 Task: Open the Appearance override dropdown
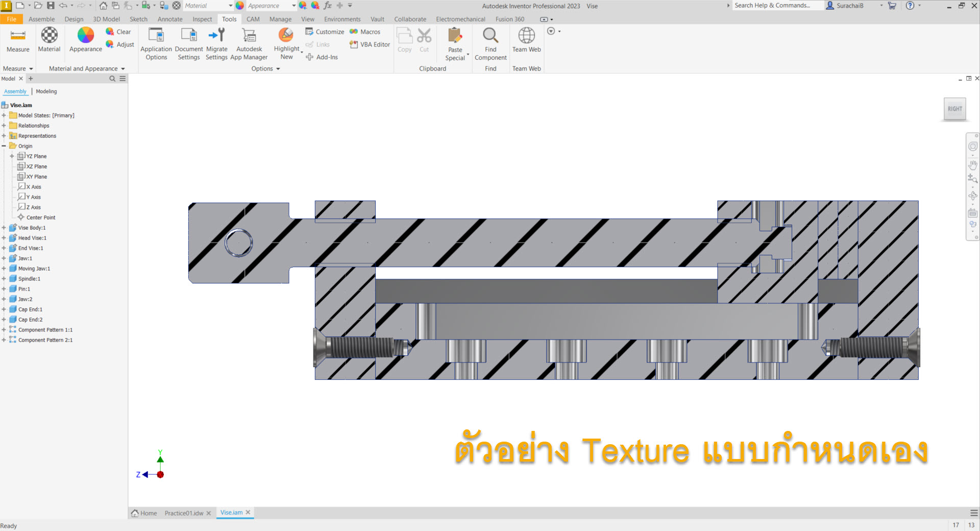tap(293, 6)
